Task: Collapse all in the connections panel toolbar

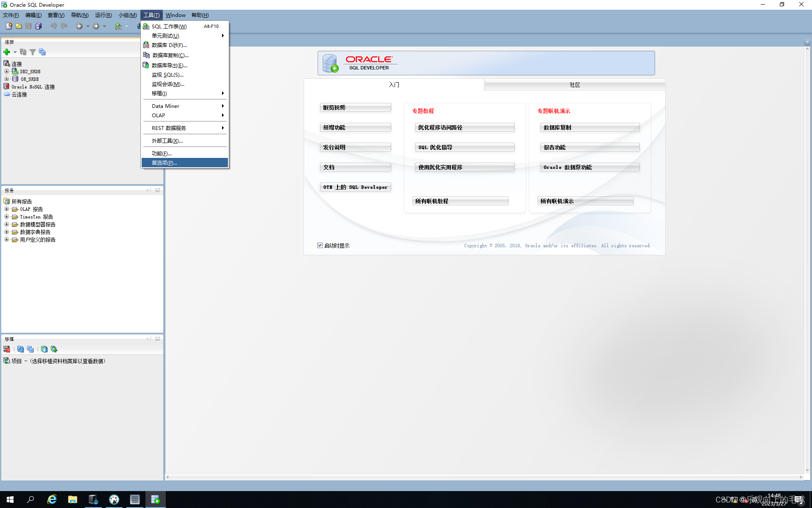Action: click(x=42, y=52)
